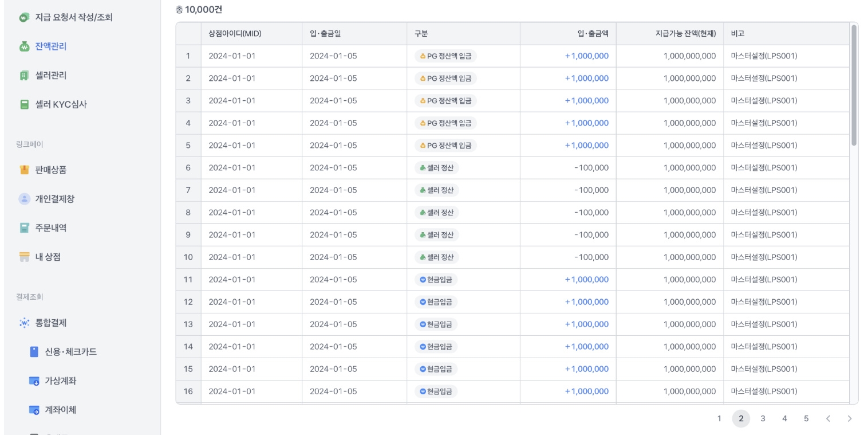
Task: Click the 판매상품 box icon
Action: coord(24,170)
